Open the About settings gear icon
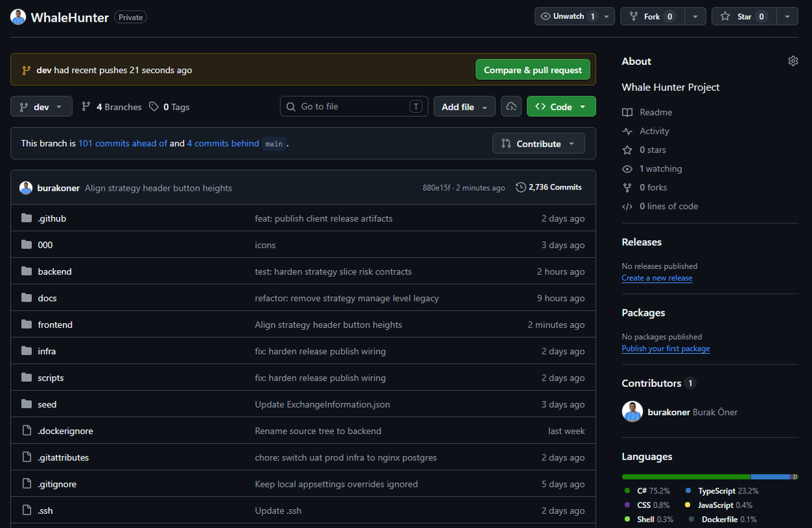 pos(793,61)
